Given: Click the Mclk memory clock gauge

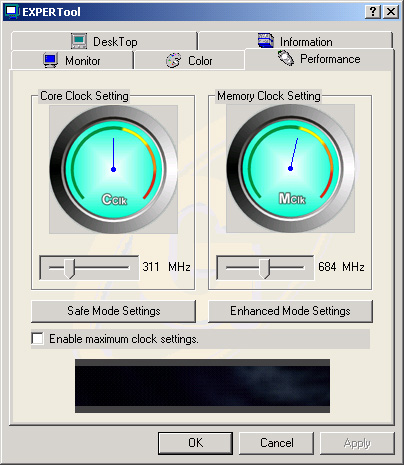Looking at the screenshot, I should [290, 169].
